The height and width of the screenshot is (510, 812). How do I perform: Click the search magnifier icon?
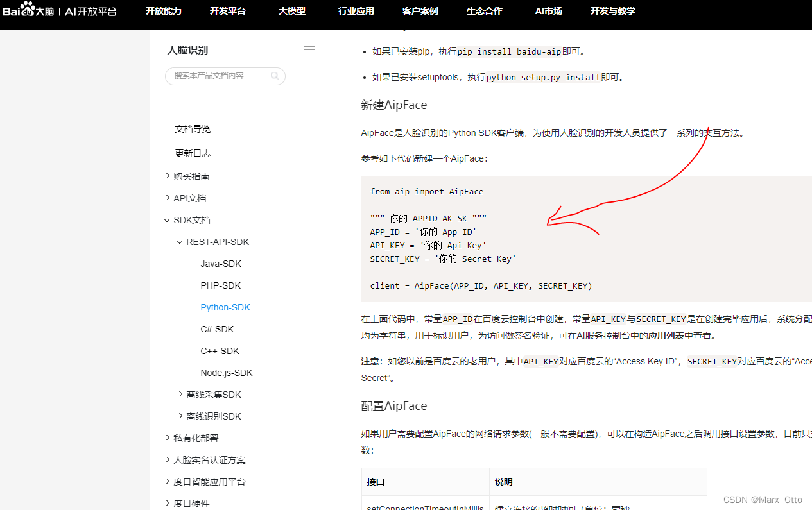275,76
